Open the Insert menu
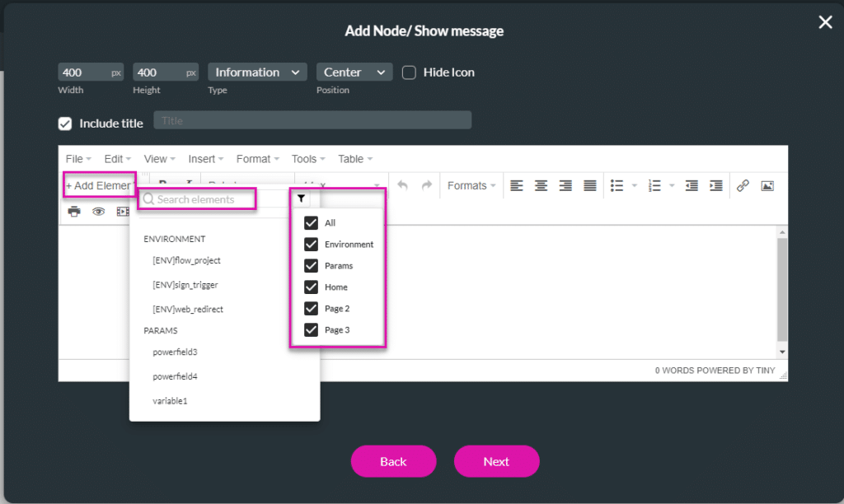Image resolution: width=844 pixels, height=504 pixels. coord(206,159)
